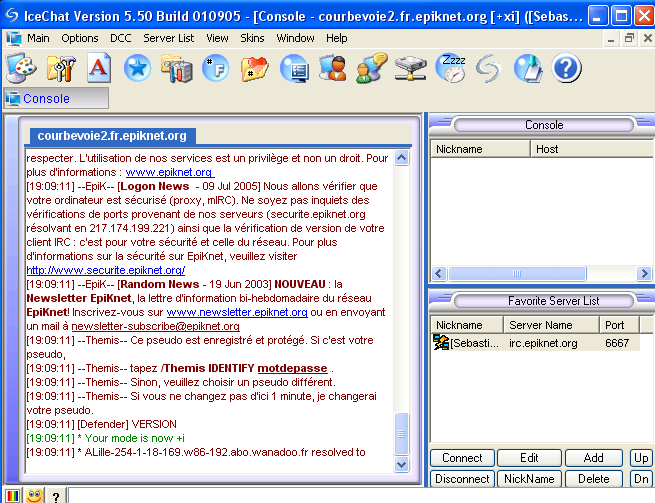This screenshot has height=503, width=655.
Task: Open the Fonts settings red A icon
Action: (99, 68)
